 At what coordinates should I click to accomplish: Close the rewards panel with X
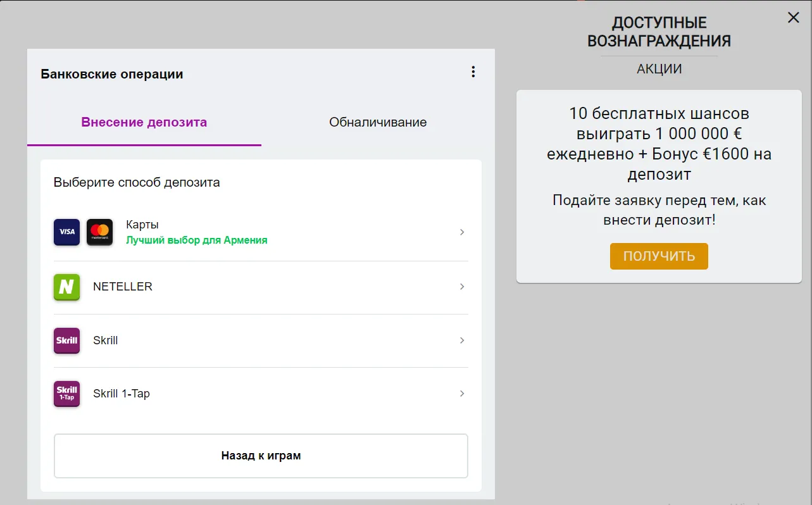tap(793, 18)
